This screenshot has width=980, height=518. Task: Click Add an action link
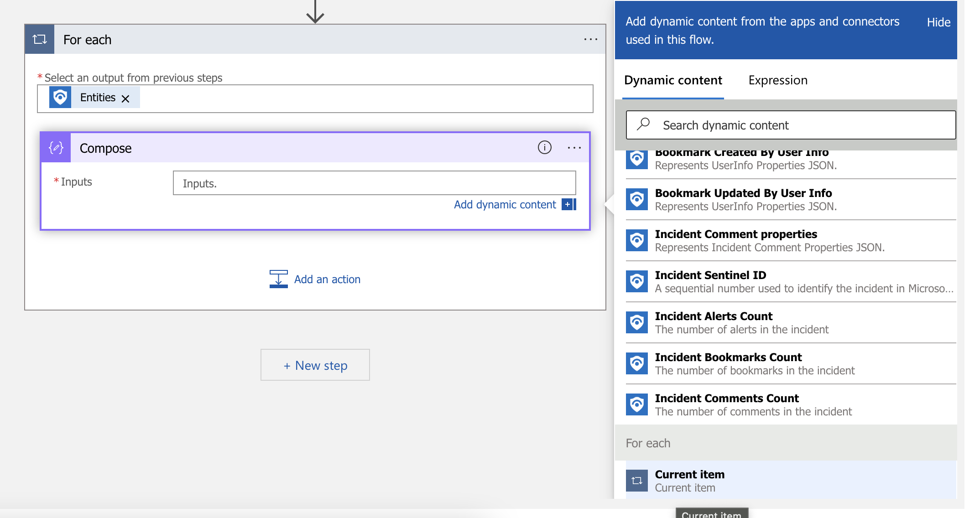coord(327,279)
